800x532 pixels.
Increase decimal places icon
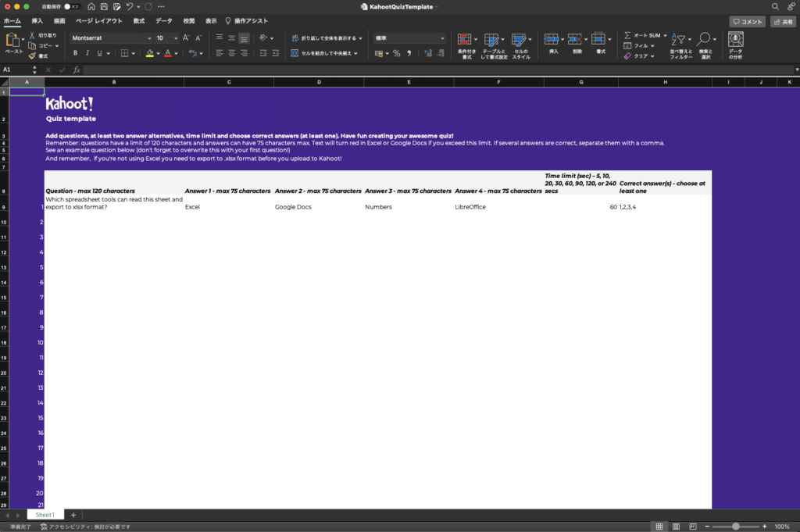pyautogui.click(x=428, y=53)
